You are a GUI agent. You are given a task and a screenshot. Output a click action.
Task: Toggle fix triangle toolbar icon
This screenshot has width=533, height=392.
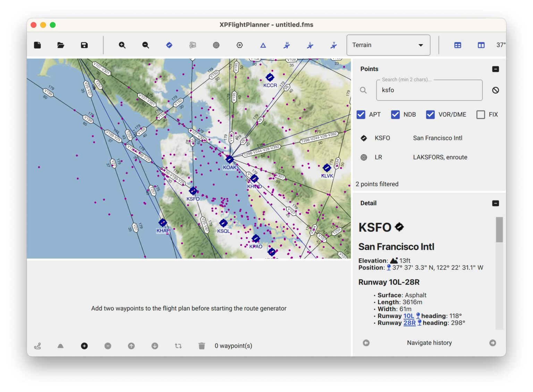(x=263, y=45)
